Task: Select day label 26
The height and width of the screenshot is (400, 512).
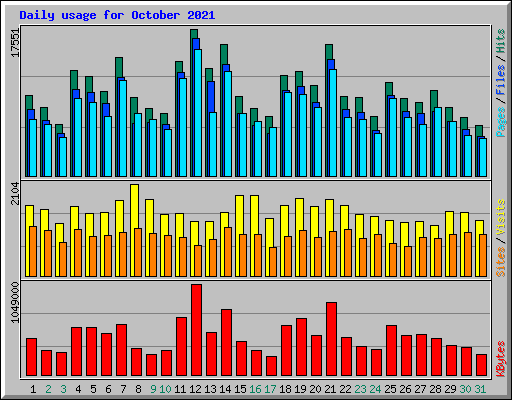Action: coord(405,389)
